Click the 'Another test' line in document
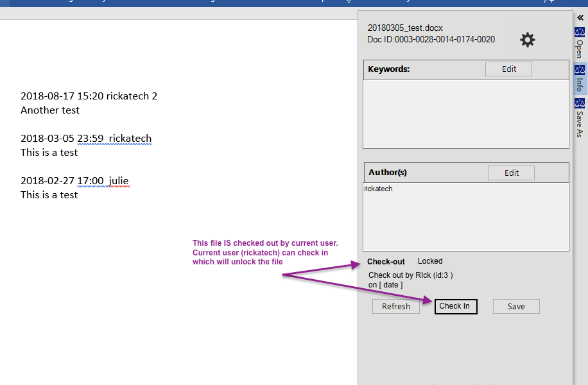Image resolution: width=588 pixels, height=385 pixels. tap(50, 110)
